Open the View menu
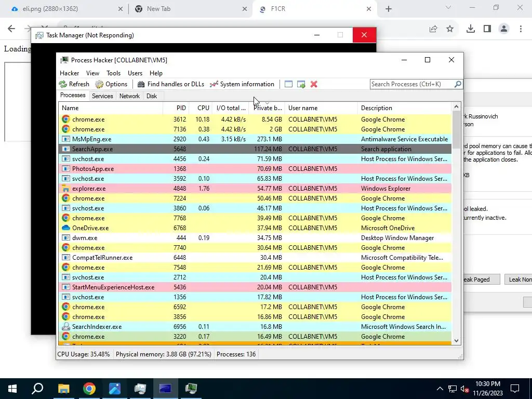The height and width of the screenshot is (399, 532). click(x=92, y=73)
